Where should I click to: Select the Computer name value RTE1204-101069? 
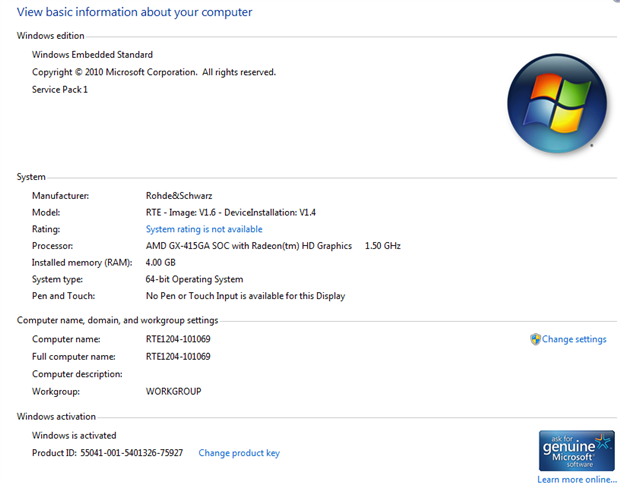[x=178, y=339]
